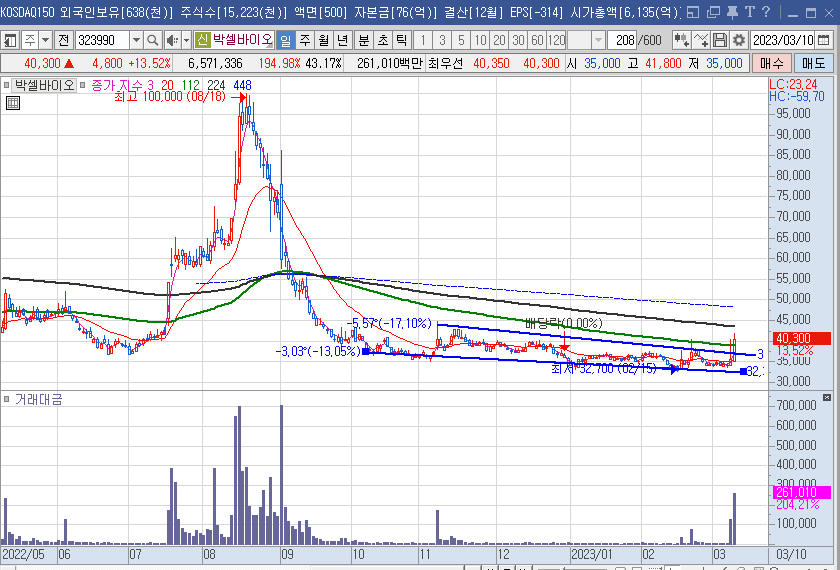Select the 월 monthly chart period
Viewport: 840px width, 570px height.
324,40
